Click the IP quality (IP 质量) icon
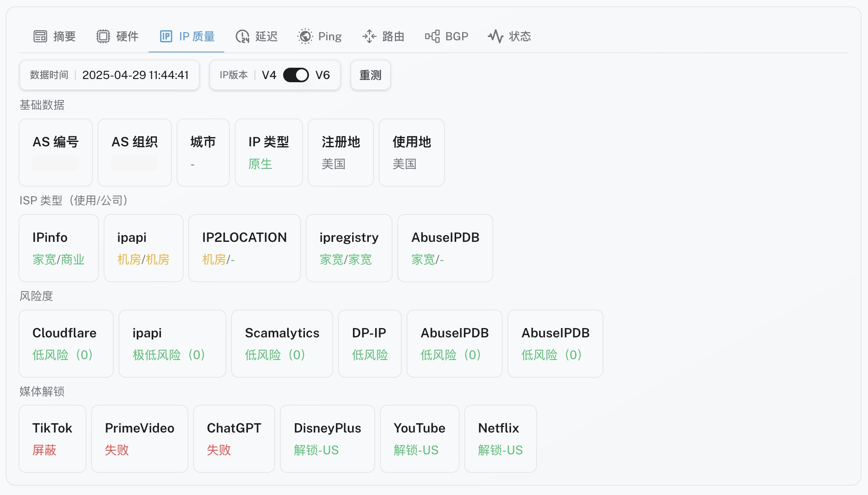Viewport: 868px width, 495px height. [x=166, y=36]
